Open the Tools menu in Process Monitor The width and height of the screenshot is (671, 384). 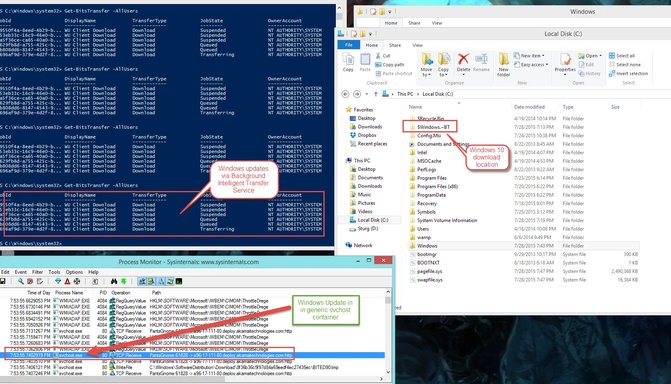[x=54, y=272]
